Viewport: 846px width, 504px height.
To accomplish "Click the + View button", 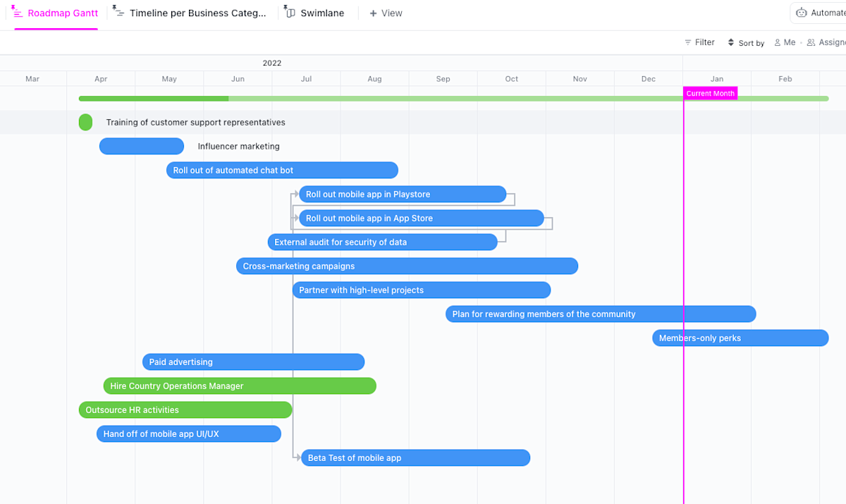I will pyautogui.click(x=385, y=12).
